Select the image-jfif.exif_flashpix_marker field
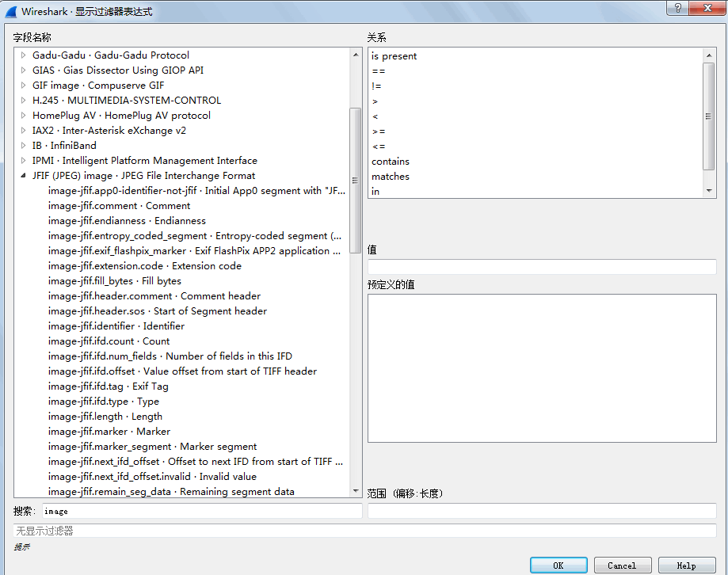 194,250
